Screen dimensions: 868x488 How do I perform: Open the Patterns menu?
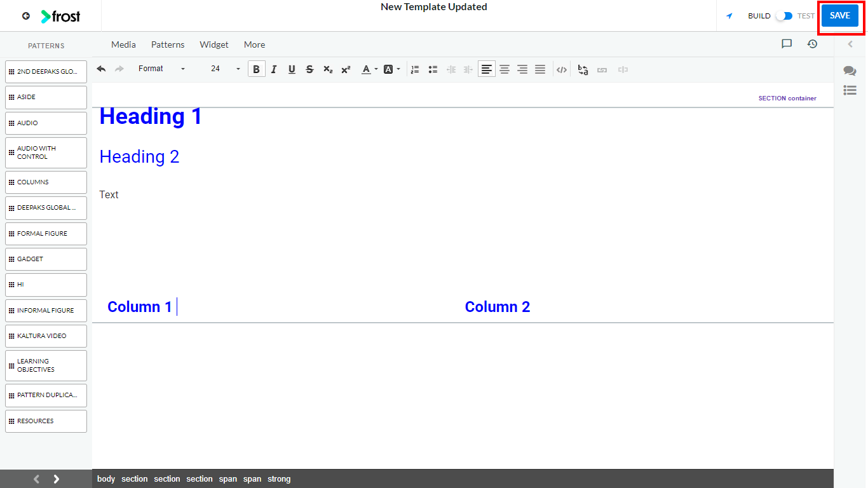coord(168,44)
